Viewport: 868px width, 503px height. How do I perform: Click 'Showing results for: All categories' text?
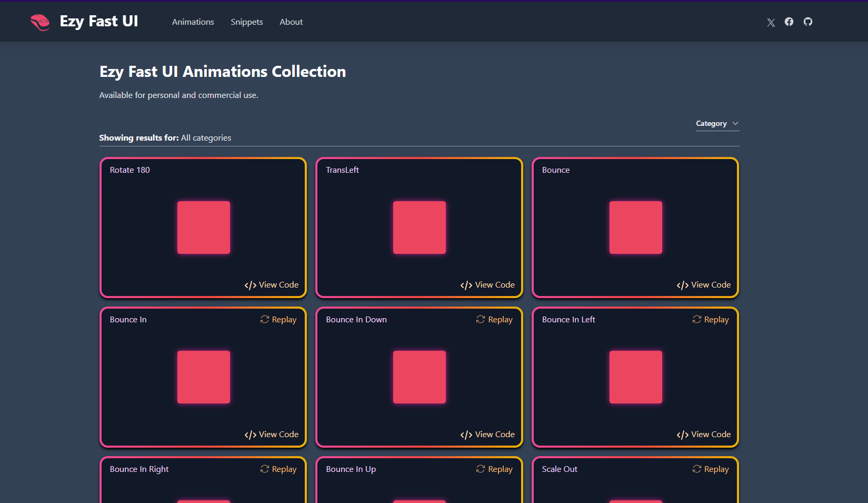tap(165, 138)
